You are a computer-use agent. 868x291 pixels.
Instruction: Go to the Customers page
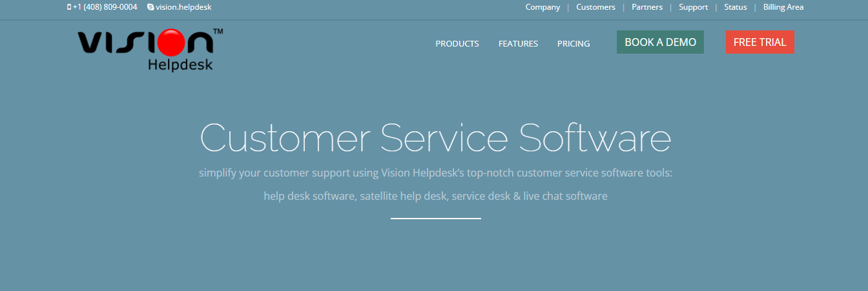[x=595, y=7]
